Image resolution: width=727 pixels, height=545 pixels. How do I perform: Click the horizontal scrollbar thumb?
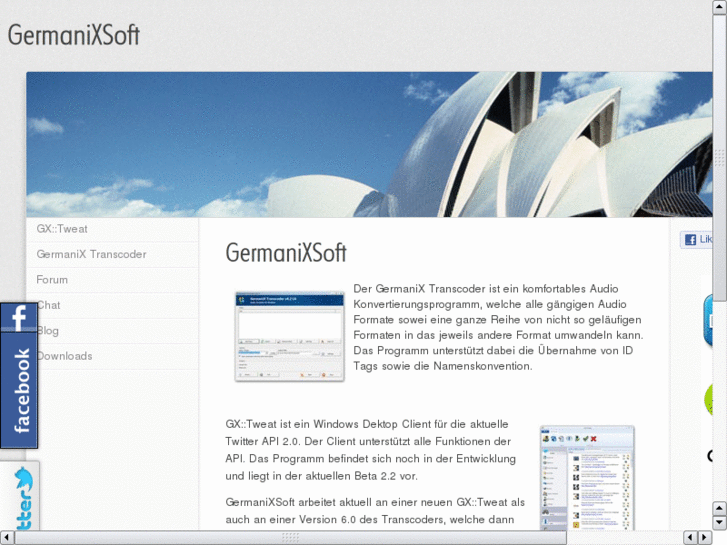click(x=290, y=537)
